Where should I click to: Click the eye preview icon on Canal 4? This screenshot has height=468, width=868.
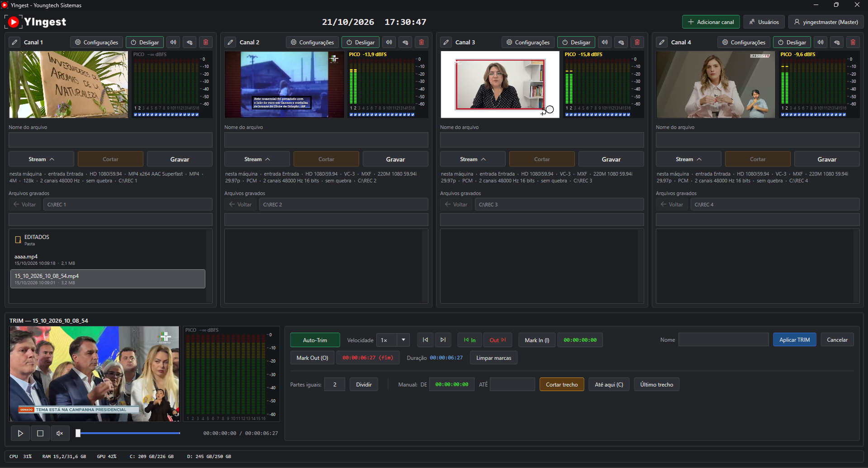coord(837,42)
